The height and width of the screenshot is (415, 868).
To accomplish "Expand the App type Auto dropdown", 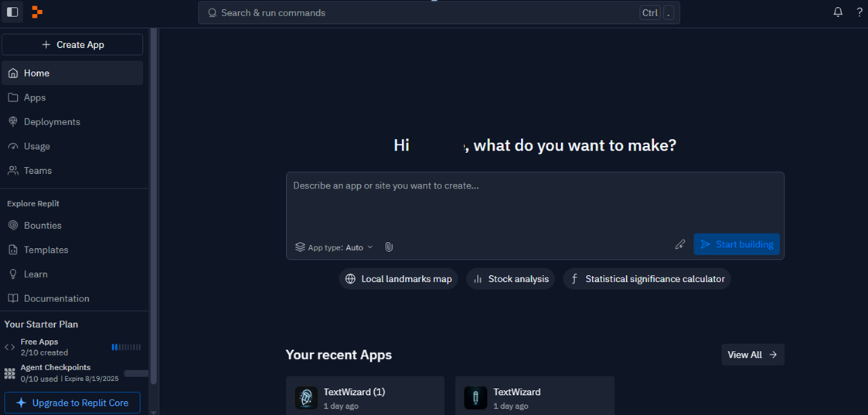I will (x=335, y=247).
